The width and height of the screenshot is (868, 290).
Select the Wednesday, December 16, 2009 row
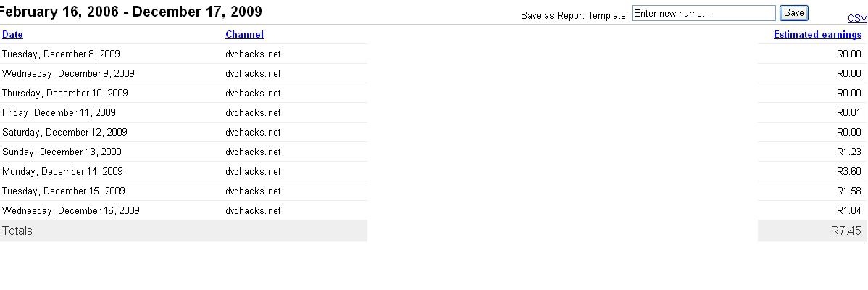70,210
